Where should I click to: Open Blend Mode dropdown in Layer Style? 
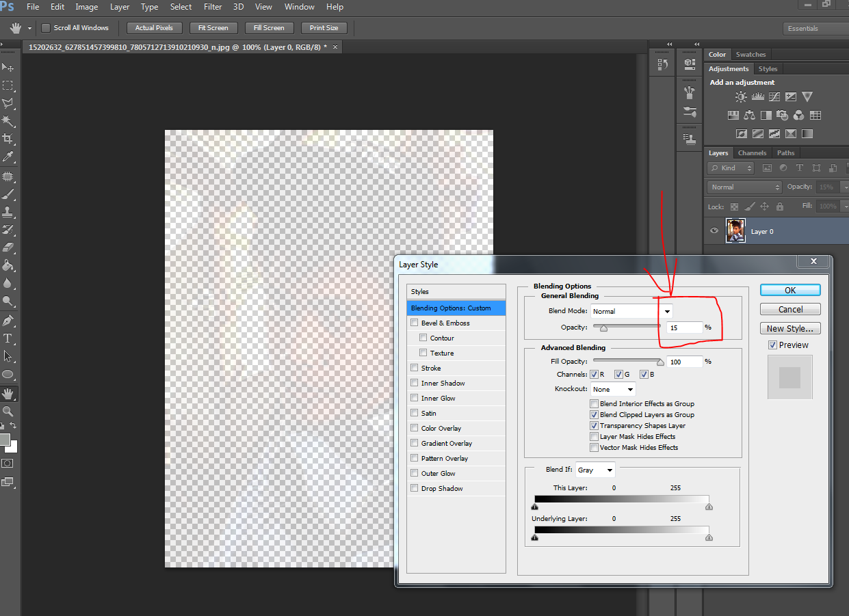pyautogui.click(x=632, y=311)
